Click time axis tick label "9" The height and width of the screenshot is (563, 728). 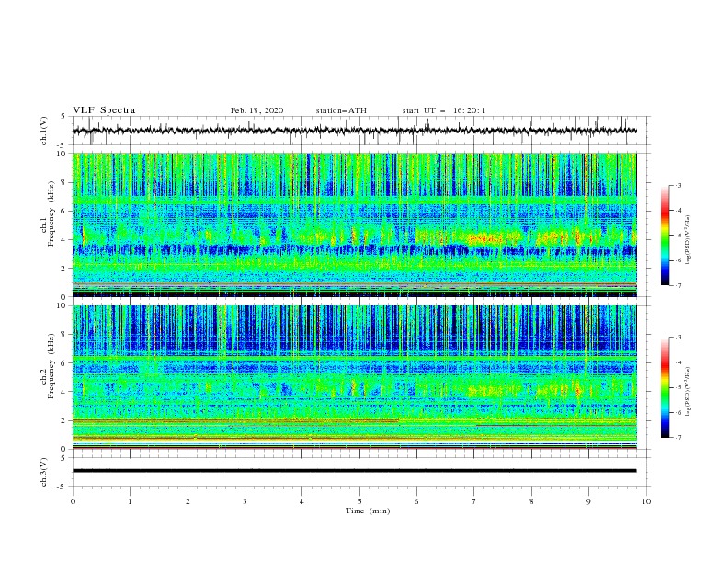(588, 501)
